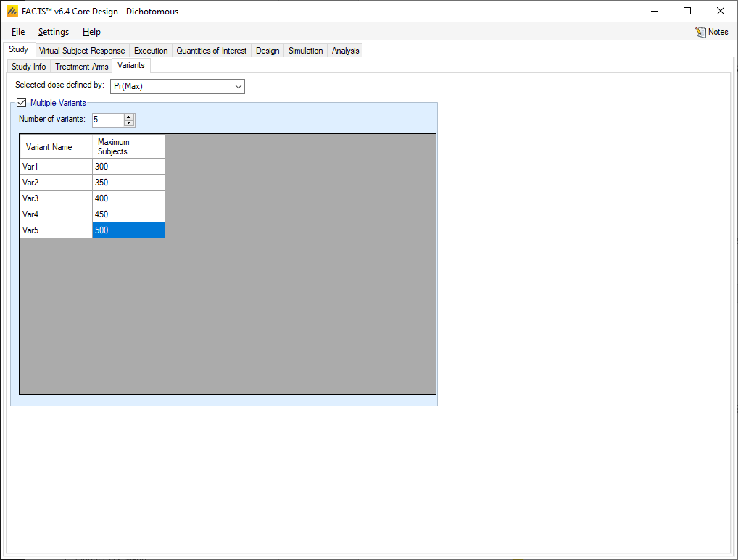This screenshot has width=738, height=560.
Task: Decrease the number of variants
Action: (129, 123)
